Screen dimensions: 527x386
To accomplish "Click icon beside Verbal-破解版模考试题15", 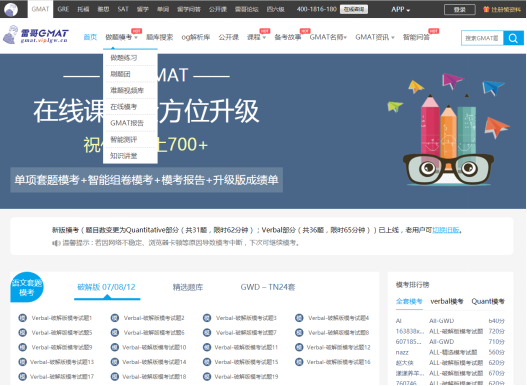I will pyautogui.click(x=207, y=362).
